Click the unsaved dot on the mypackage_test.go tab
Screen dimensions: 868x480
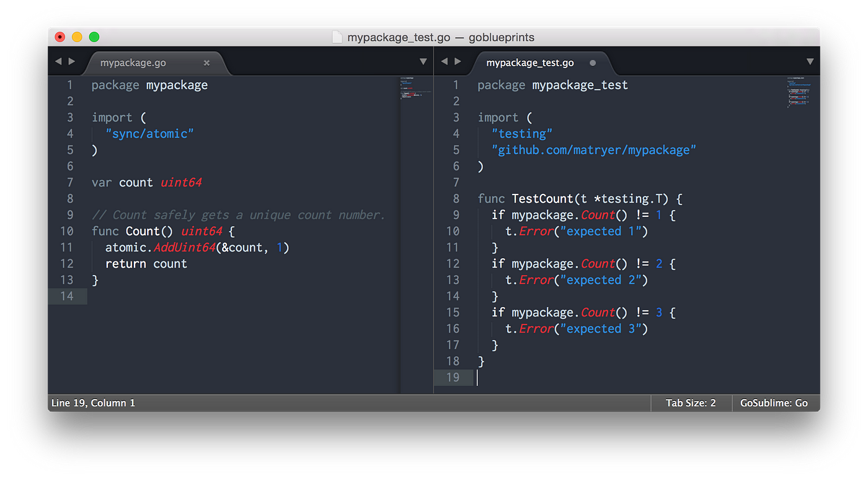click(x=593, y=63)
